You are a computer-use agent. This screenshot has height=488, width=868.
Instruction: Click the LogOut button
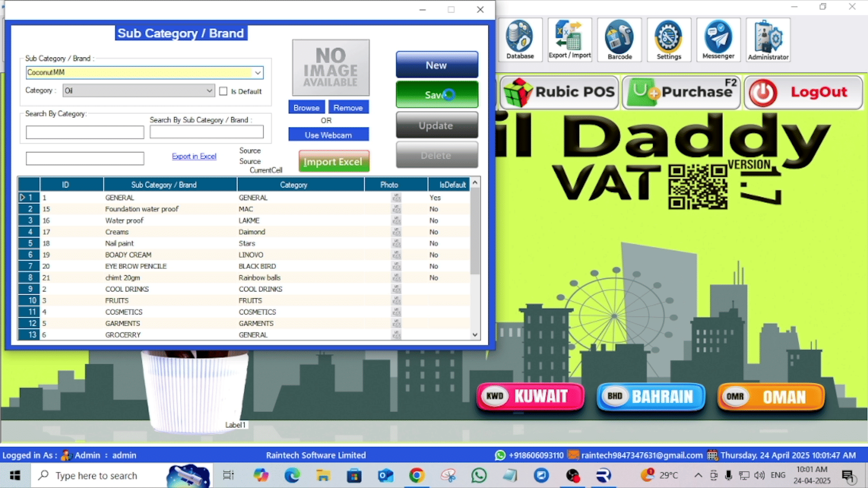click(x=803, y=92)
